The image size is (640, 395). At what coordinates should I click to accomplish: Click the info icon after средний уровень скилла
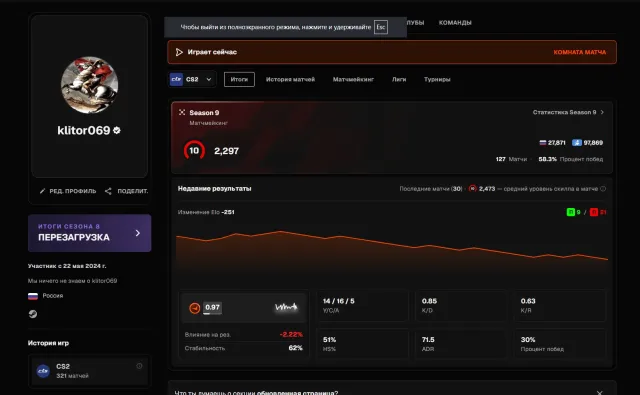click(x=603, y=189)
